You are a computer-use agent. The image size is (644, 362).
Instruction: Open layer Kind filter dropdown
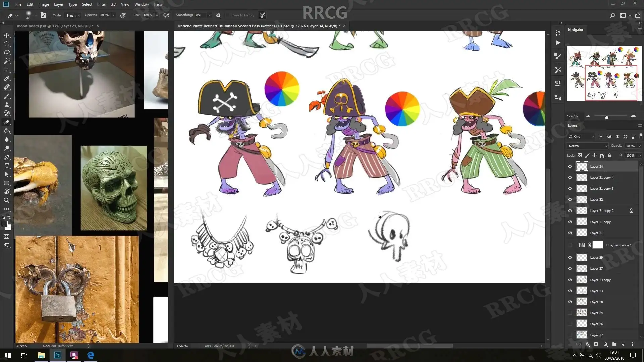[x=581, y=137]
